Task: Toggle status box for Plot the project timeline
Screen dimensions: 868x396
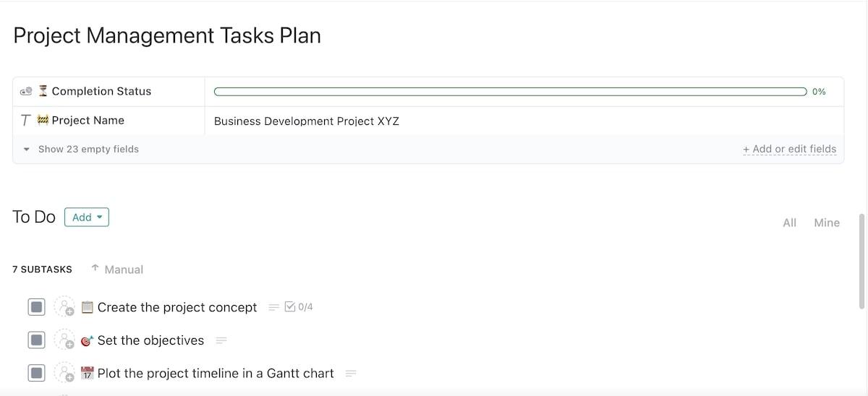Action: point(36,374)
